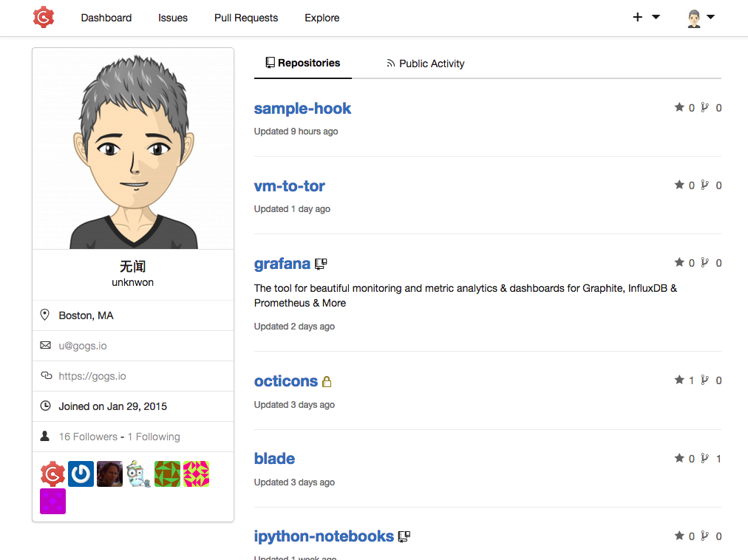This screenshot has height=560, width=748.
Task: Click the person icon beside Followers
Action: pos(45,436)
